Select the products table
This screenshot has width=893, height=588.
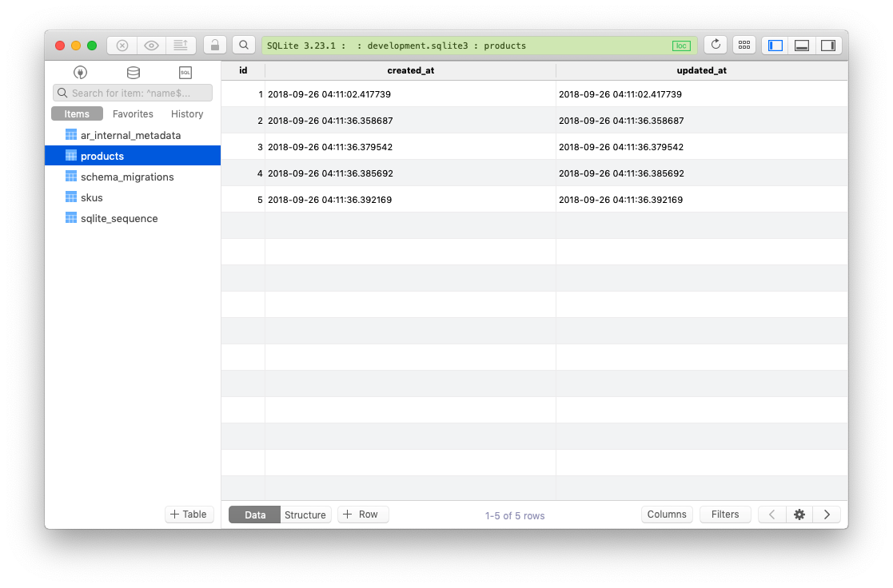pos(133,156)
